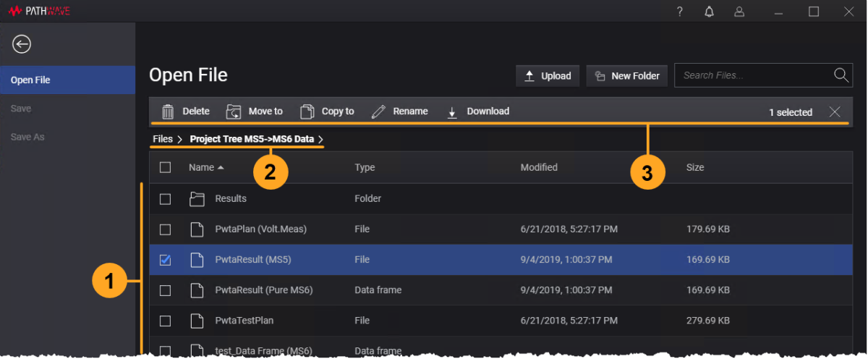Expand chevron after Project Tree MS5->MS6 Data
The height and width of the screenshot is (359, 868).
(x=320, y=138)
